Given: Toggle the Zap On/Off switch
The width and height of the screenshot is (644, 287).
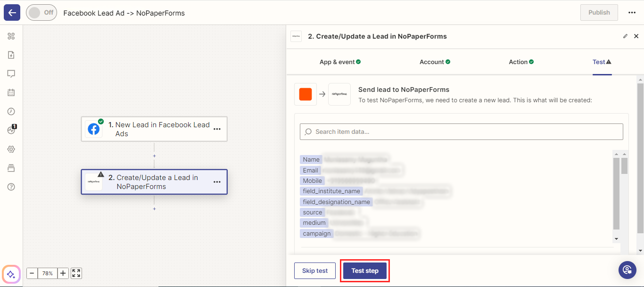Looking at the screenshot, I should click(x=41, y=13).
